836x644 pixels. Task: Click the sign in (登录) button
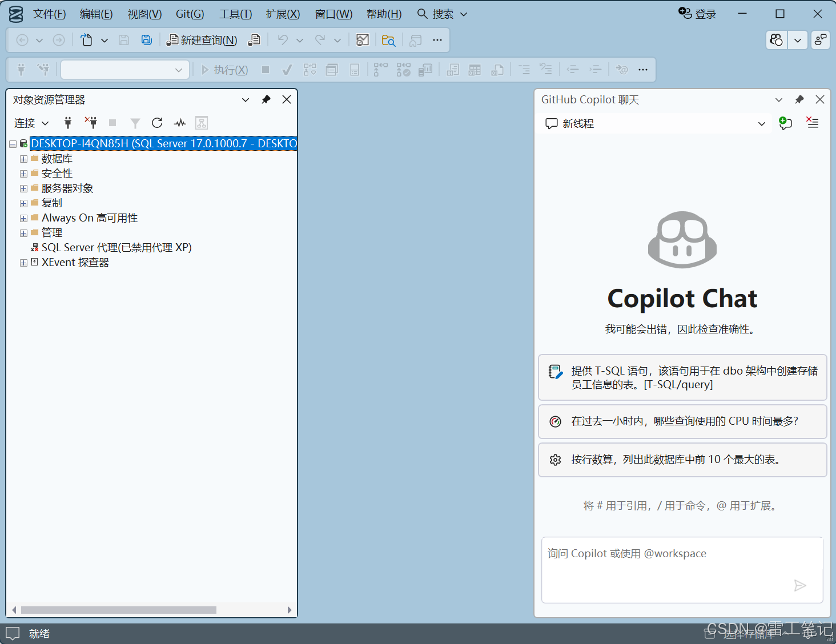click(697, 14)
